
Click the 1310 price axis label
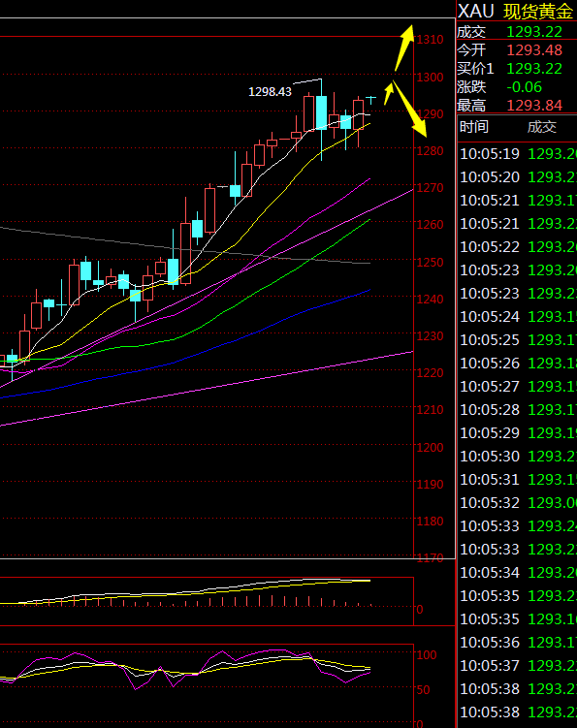point(430,40)
